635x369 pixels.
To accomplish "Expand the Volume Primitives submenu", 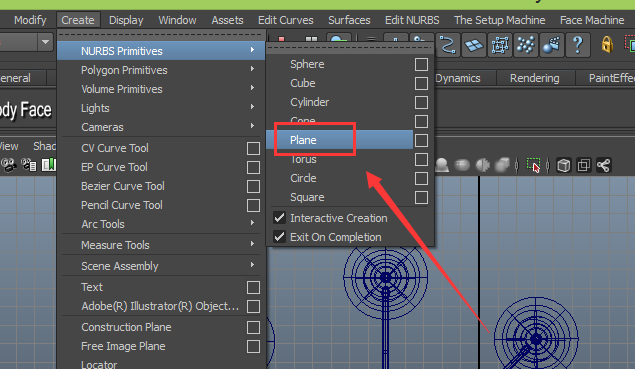I will pos(161,89).
